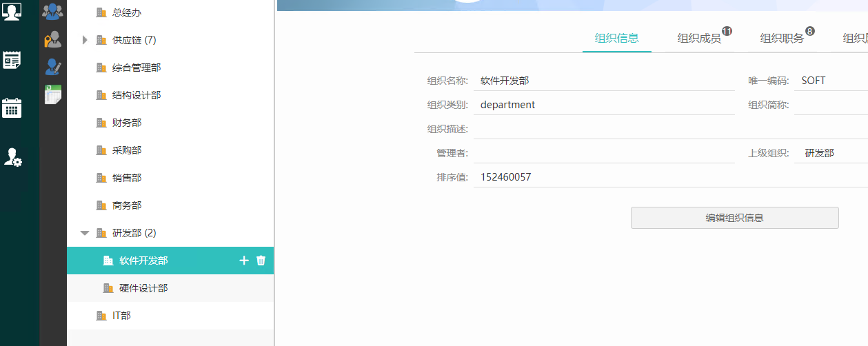Viewport: 868px width, 346px height.
Task: Click the white building icon beside 软件开发部
Action: tap(108, 261)
